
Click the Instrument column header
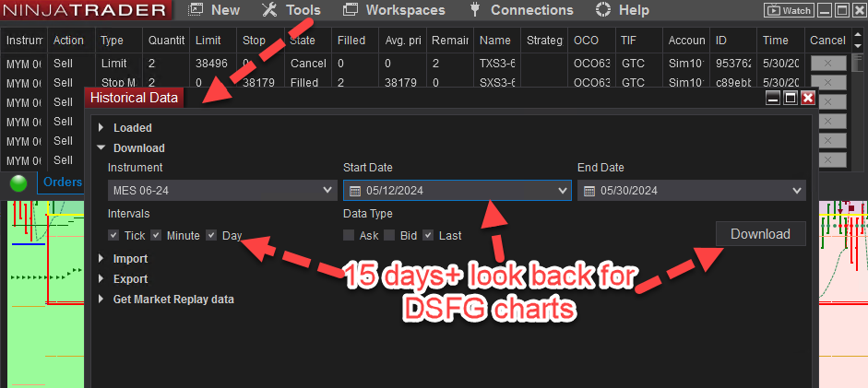tap(24, 41)
